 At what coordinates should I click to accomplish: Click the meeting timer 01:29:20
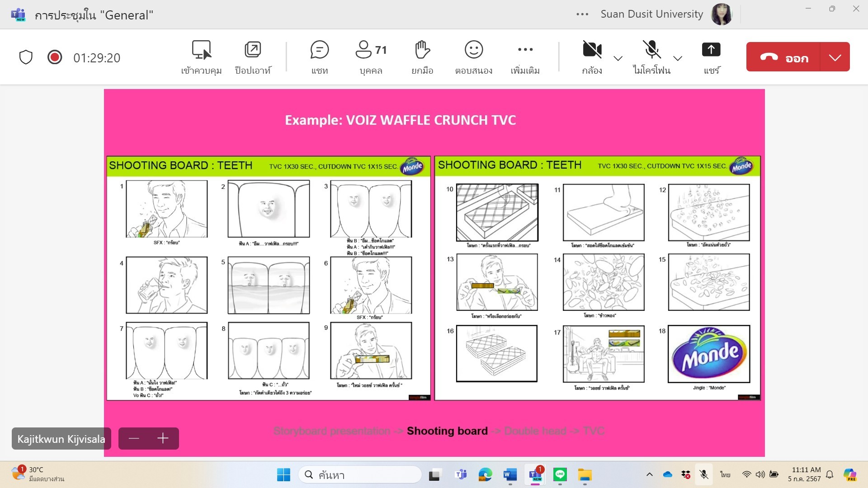pyautogui.click(x=97, y=58)
